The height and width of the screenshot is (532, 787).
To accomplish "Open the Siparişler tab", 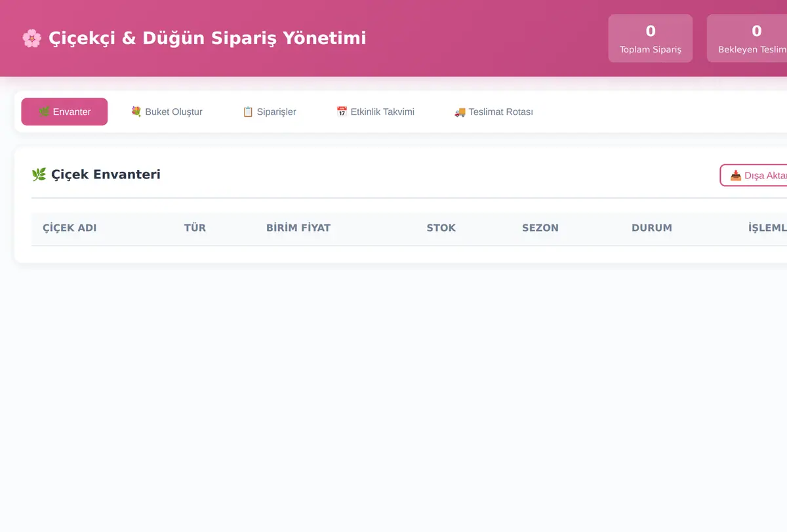I will 270,112.
